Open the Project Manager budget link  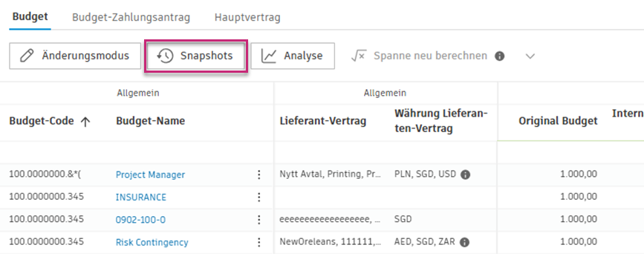[150, 175]
